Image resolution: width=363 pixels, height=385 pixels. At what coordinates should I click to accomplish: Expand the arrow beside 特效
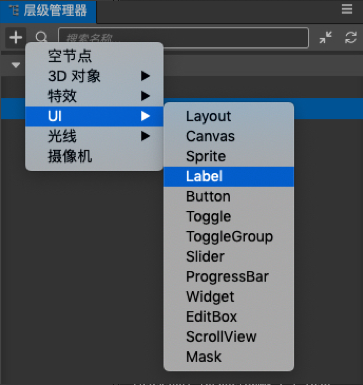coord(145,96)
